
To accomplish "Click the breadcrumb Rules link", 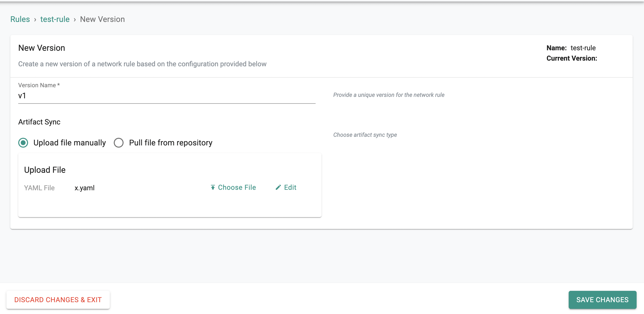I will pyautogui.click(x=20, y=19).
